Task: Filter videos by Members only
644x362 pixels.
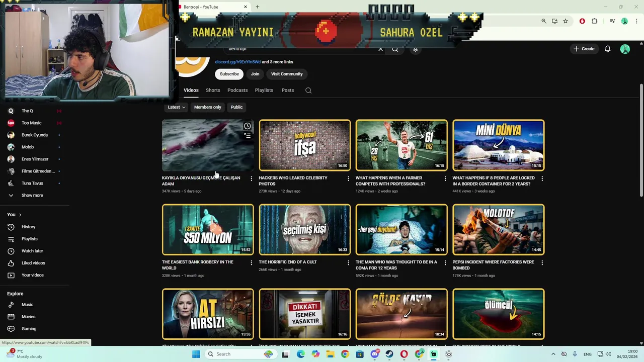Action: (207, 107)
